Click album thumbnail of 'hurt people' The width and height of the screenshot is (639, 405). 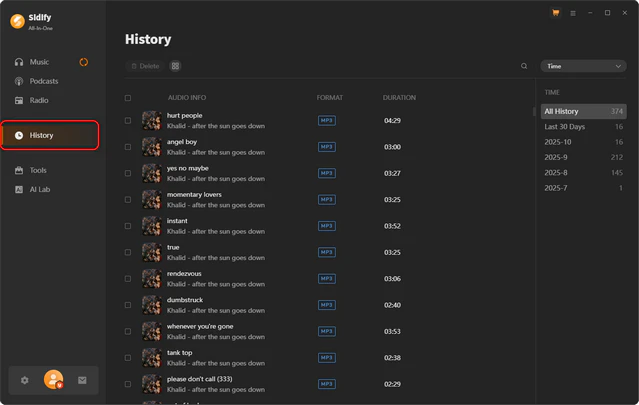(152, 121)
